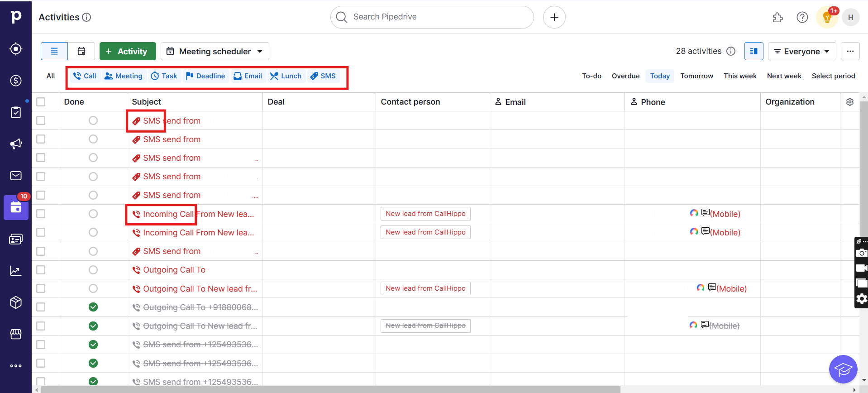This screenshot has width=868, height=393.
Task: Open More three-dots sidebar menu
Action: 16,366
